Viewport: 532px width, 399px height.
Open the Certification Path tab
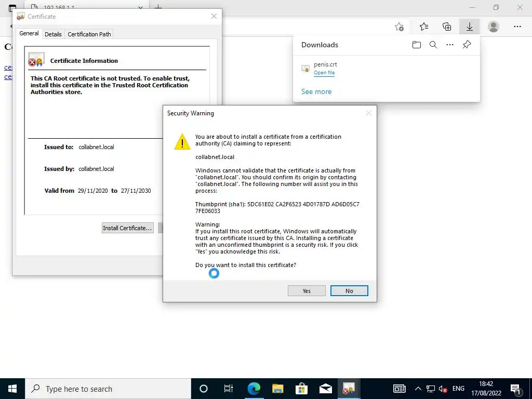(x=89, y=34)
